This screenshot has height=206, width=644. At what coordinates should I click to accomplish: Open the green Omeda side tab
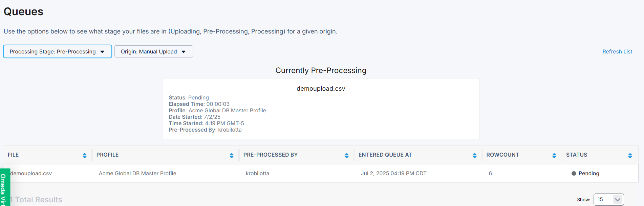click(x=4, y=188)
